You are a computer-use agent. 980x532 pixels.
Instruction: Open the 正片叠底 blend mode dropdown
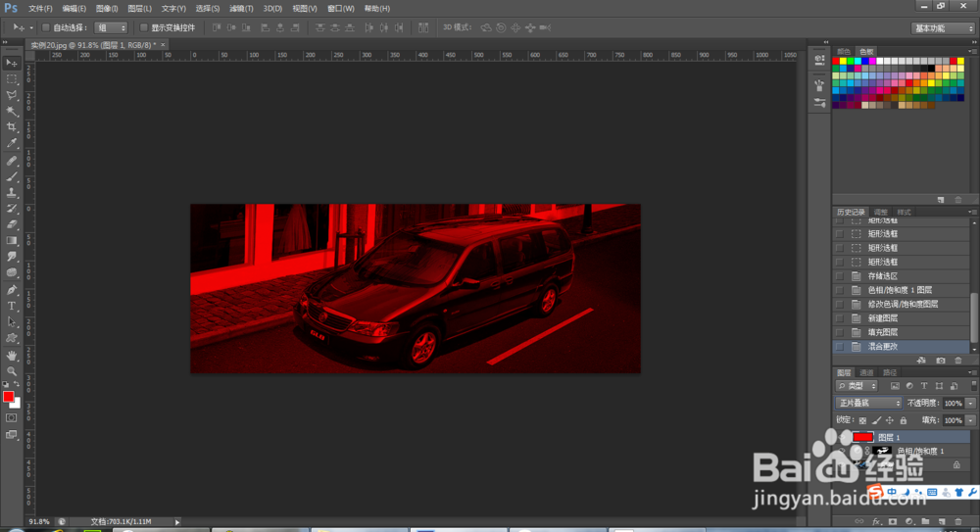(x=868, y=404)
